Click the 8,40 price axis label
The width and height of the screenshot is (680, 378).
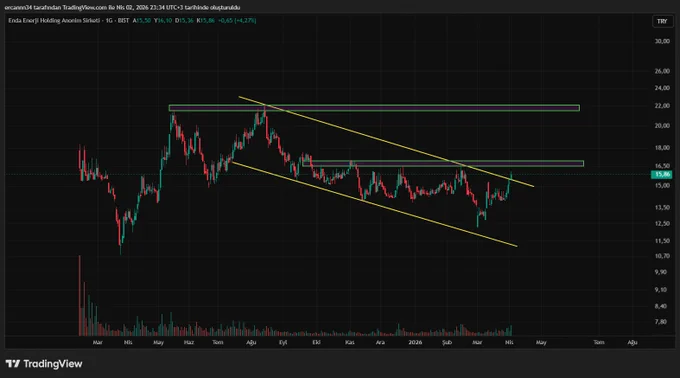[x=661, y=306]
